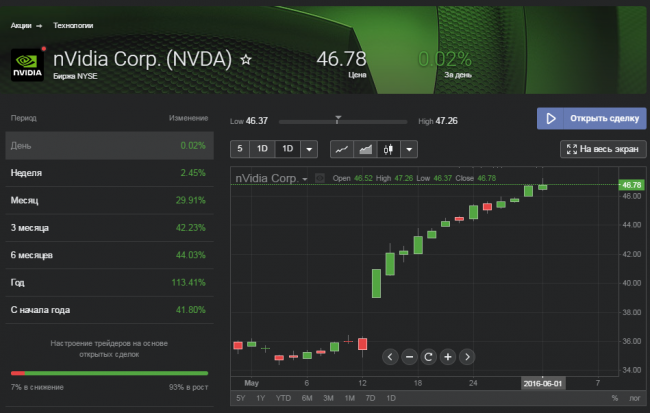
Task: Open 'Технологии' breadcrumb link
Action: click(73, 26)
